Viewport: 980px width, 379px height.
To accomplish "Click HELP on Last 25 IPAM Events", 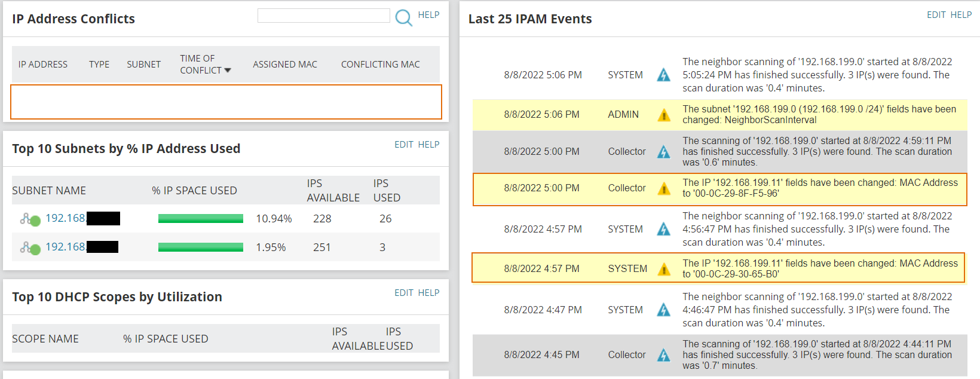I will pos(961,15).
